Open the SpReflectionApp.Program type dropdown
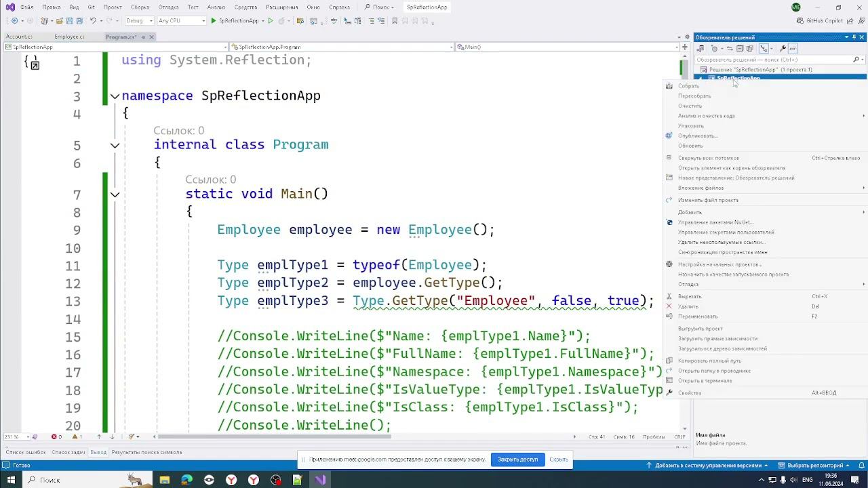868x488 pixels. tap(341, 47)
